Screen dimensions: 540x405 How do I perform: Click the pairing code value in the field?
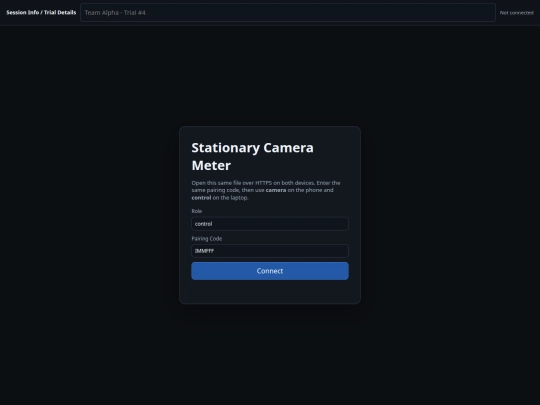(x=204, y=251)
